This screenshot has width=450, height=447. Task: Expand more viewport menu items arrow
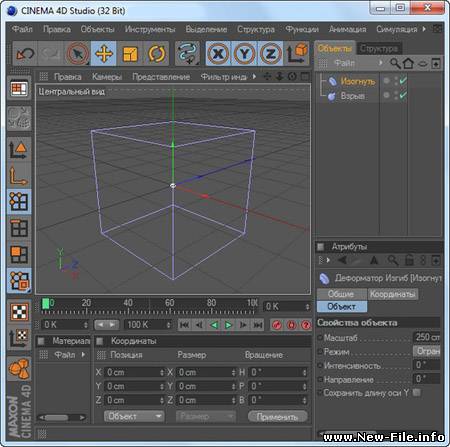[254, 77]
